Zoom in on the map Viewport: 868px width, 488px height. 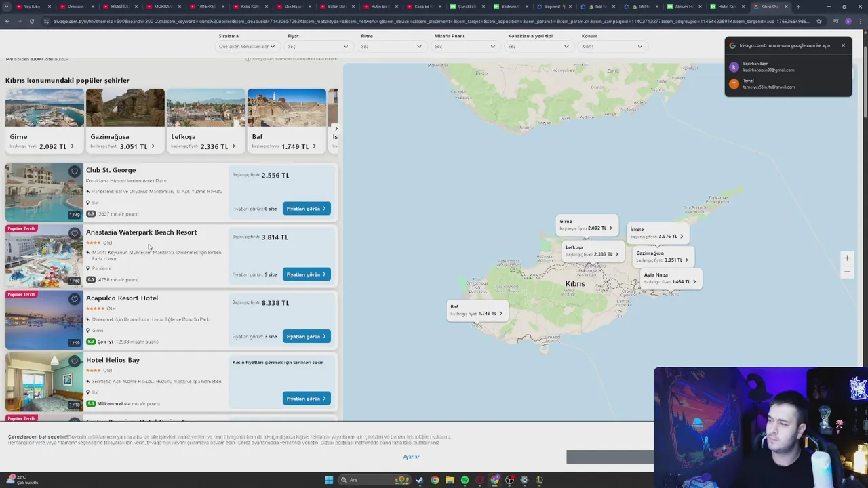click(847, 258)
